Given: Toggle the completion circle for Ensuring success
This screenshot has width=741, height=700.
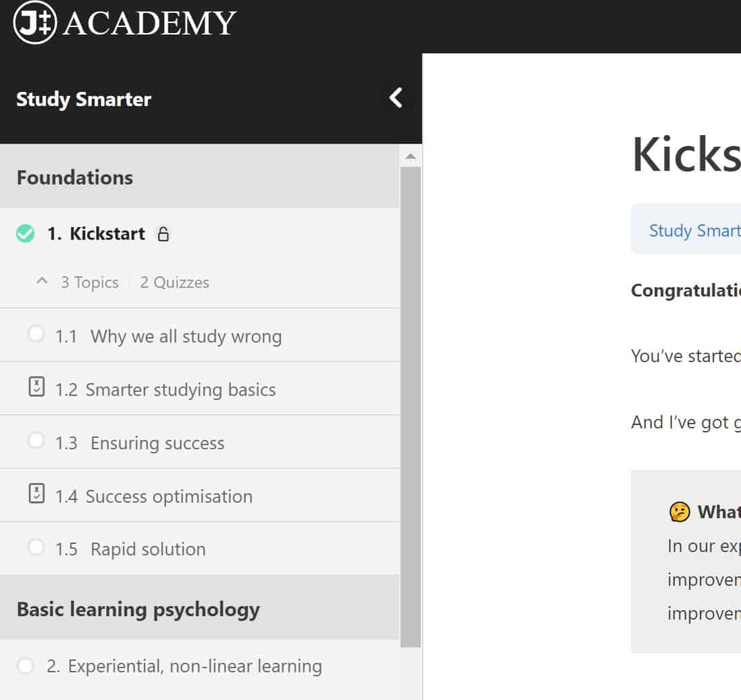Looking at the screenshot, I should tap(36, 440).
